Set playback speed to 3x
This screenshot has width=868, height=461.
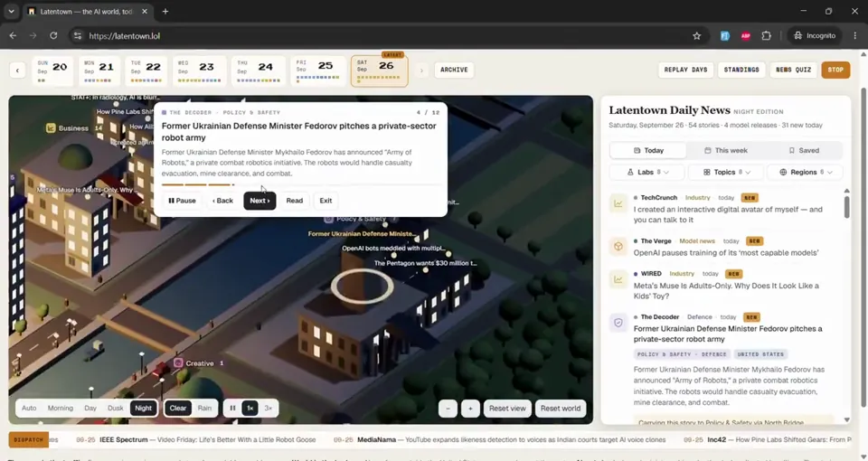tap(268, 409)
